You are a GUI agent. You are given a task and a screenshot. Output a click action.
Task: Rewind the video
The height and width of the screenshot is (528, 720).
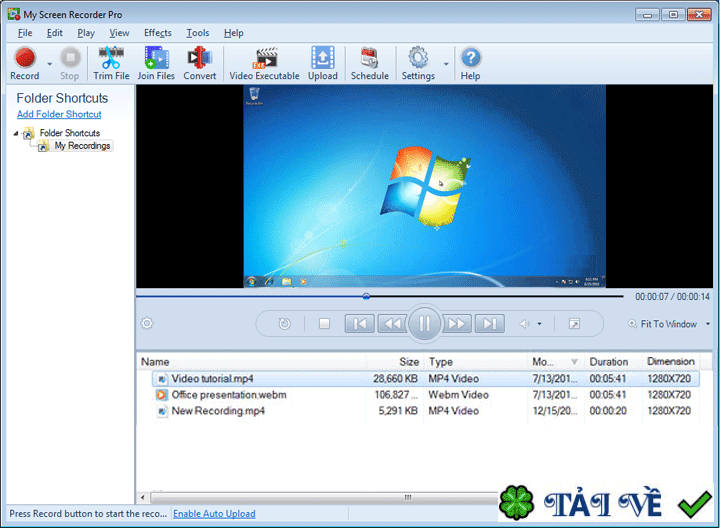(x=392, y=324)
